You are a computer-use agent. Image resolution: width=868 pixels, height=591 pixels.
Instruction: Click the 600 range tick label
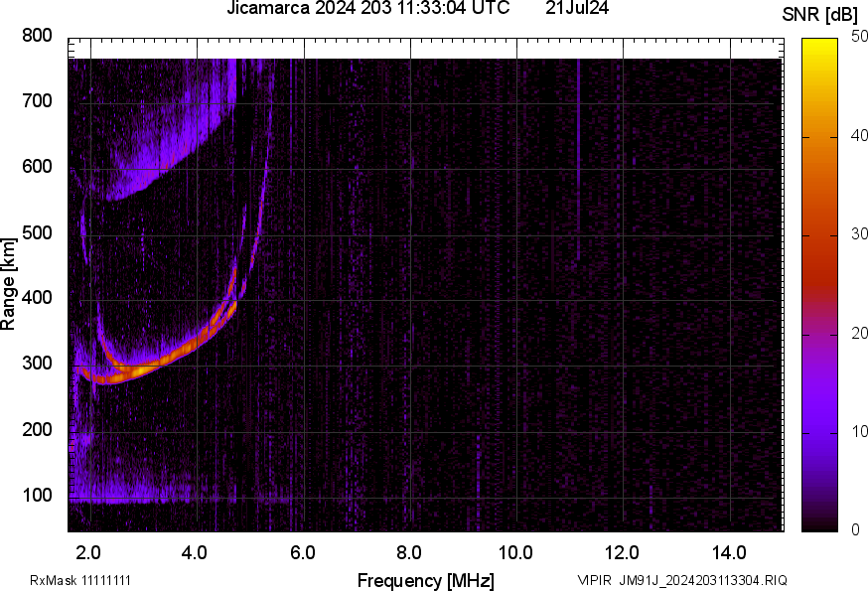coord(37,167)
